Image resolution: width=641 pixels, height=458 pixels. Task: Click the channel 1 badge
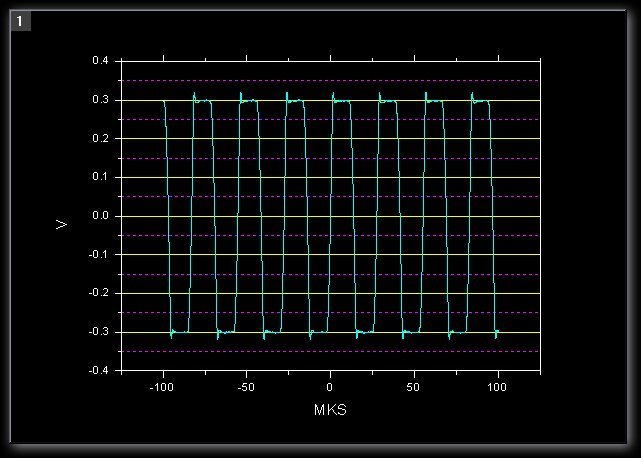tap(21, 21)
